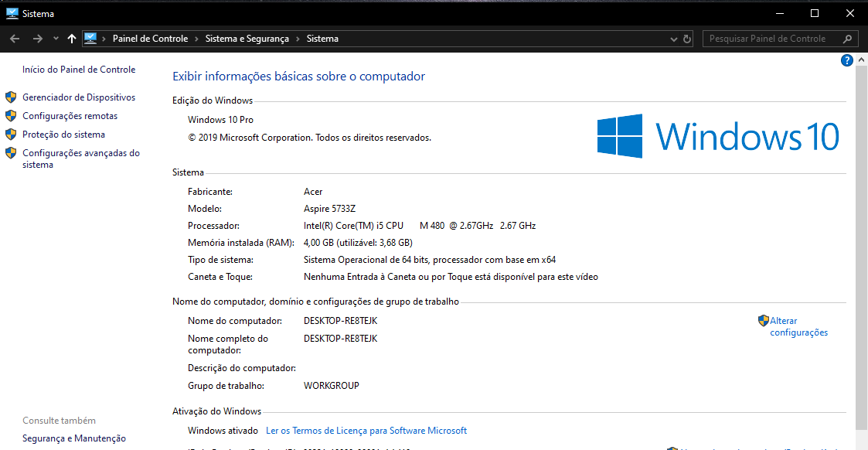The width and height of the screenshot is (868, 450).
Task: Read the Microsoft software license terms link
Action: [x=366, y=431]
